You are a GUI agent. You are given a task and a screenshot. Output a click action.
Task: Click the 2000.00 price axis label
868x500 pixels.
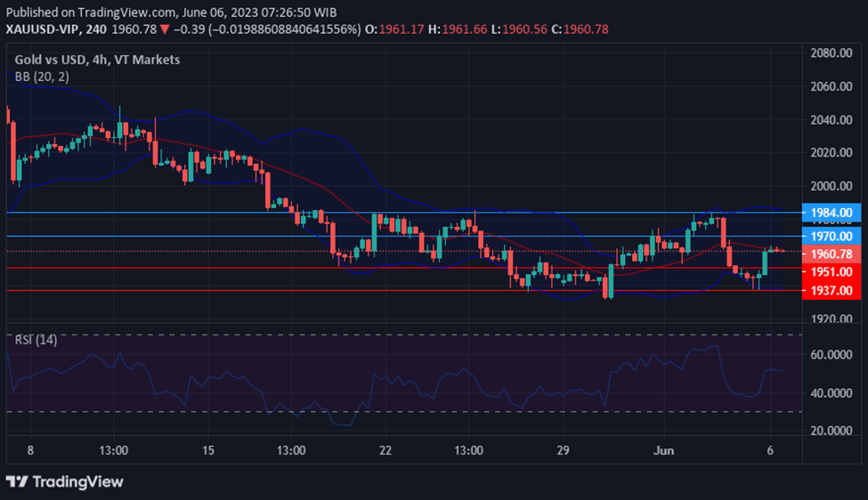[x=831, y=186]
